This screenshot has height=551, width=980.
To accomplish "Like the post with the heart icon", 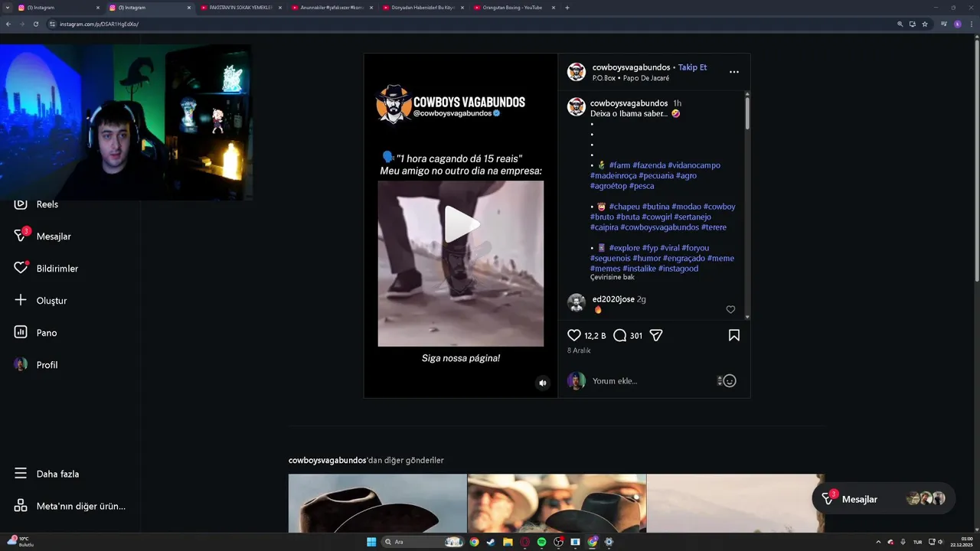I will click(x=574, y=335).
